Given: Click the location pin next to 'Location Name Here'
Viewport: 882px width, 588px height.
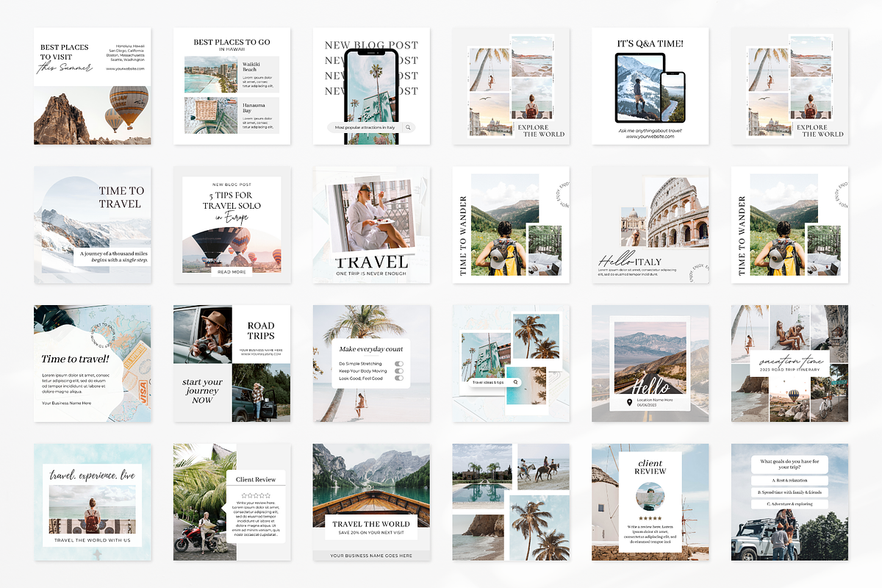Looking at the screenshot, I should coord(630,401).
